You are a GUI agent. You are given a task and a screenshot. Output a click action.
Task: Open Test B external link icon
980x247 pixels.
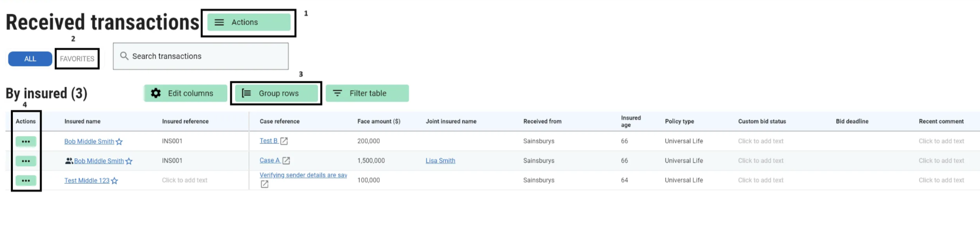coord(284,141)
